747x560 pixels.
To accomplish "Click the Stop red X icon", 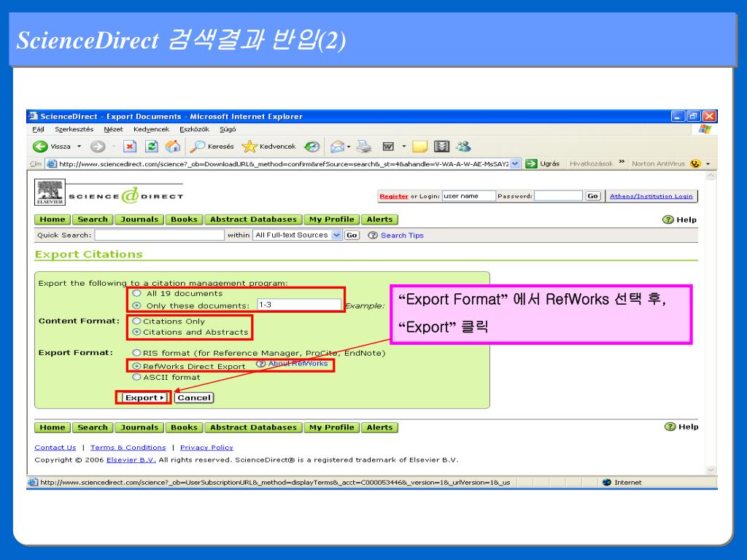I will [130, 146].
